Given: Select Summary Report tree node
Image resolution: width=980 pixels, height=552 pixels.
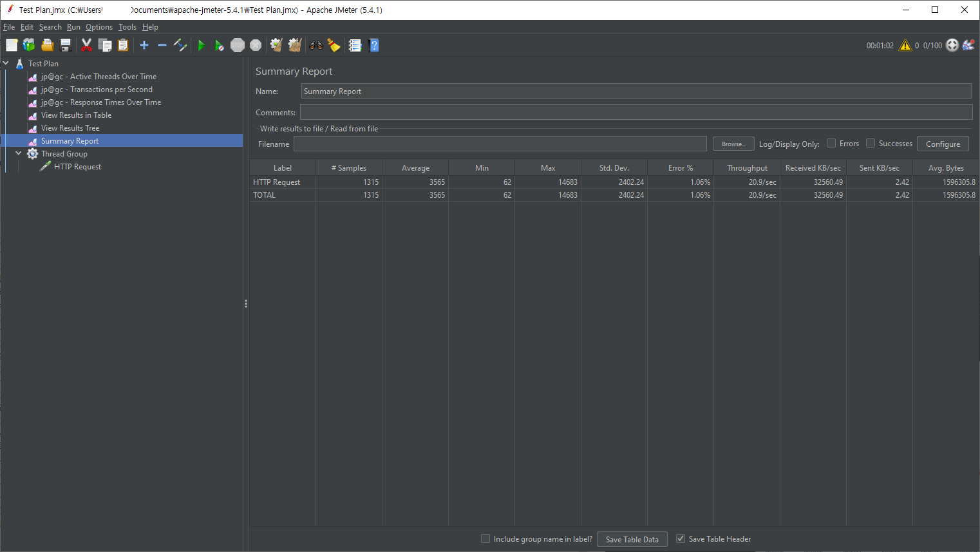Looking at the screenshot, I should pyautogui.click(x=70, y=141).
